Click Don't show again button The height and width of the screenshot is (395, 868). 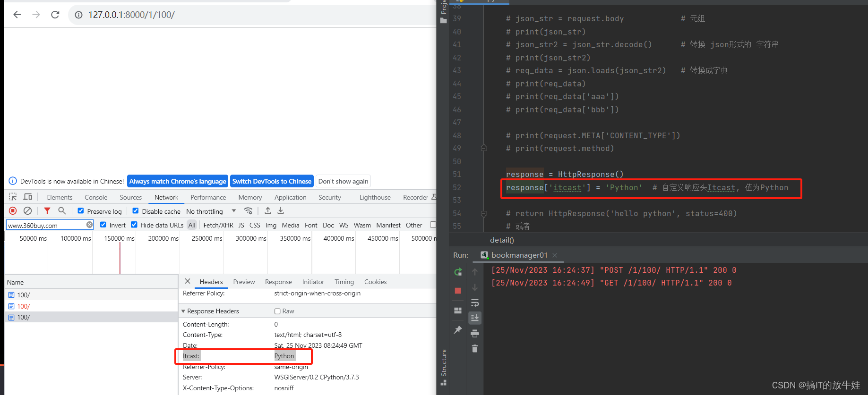click(x=343, y=181)
